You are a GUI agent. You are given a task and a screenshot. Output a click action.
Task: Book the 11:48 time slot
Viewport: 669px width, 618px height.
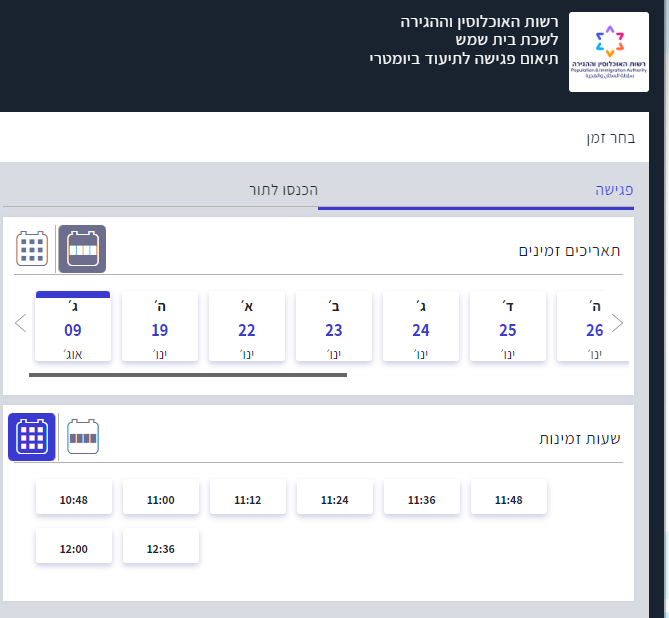tap(509, 498)
